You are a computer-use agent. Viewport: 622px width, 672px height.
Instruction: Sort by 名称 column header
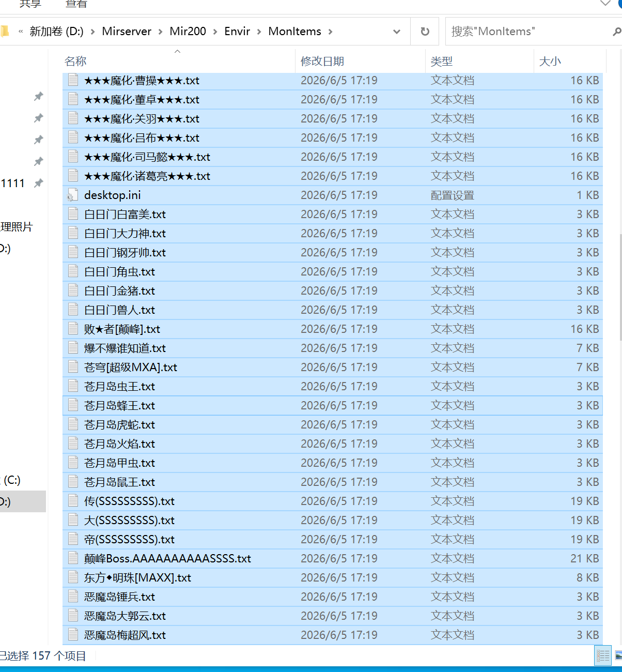[x=178, y=61]
